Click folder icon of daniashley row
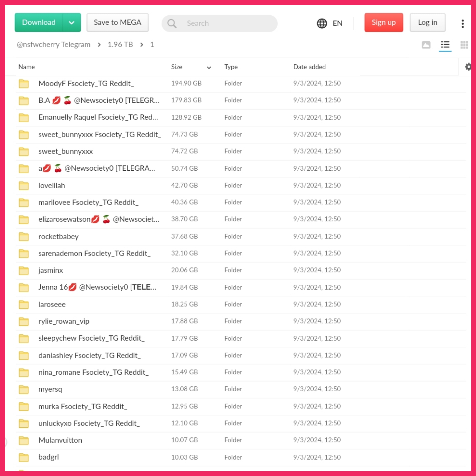 click(x=24, y=356)
